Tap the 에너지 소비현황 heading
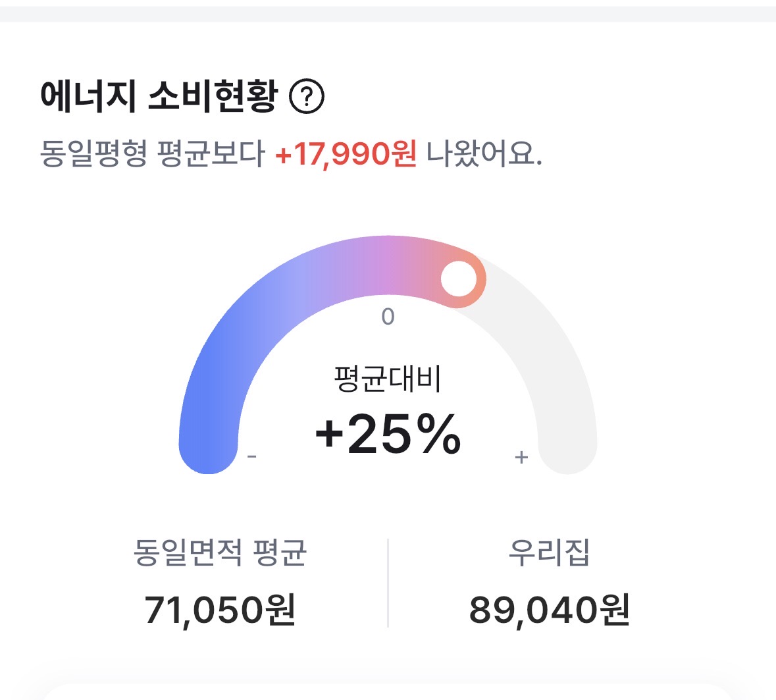Screen dimensions: 776x700 [x=158, y=97]
